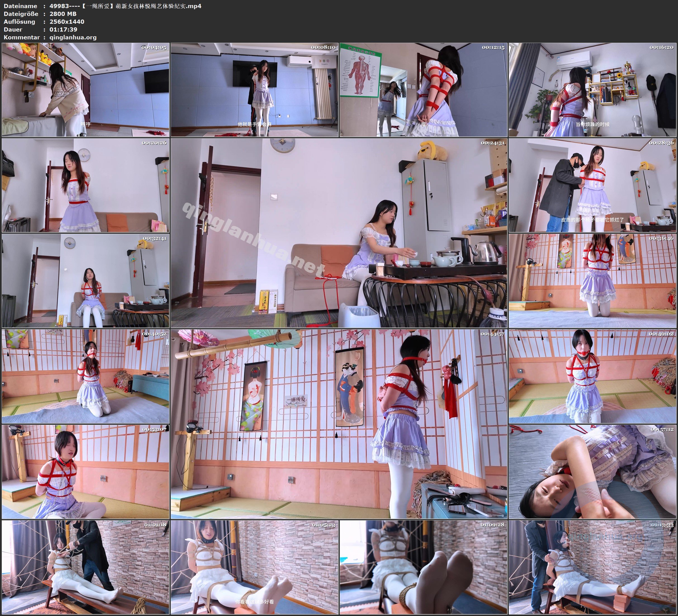Select the 00:49:02 thumbnail
The height and width of the screenshot is (616, 678).
pyautogui.click(x=592, y=376)
